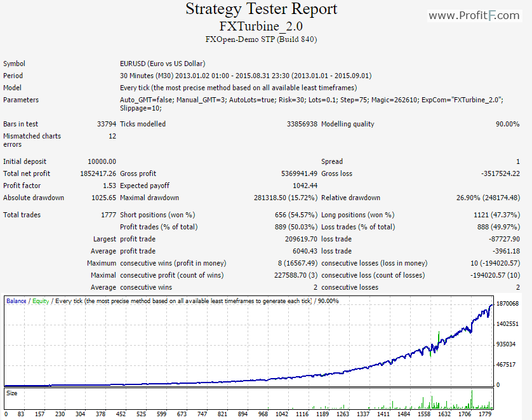Select the FXTurbine_2.0 heading
The height and width of the screenshot is (420, 532).
click(261, 26)
